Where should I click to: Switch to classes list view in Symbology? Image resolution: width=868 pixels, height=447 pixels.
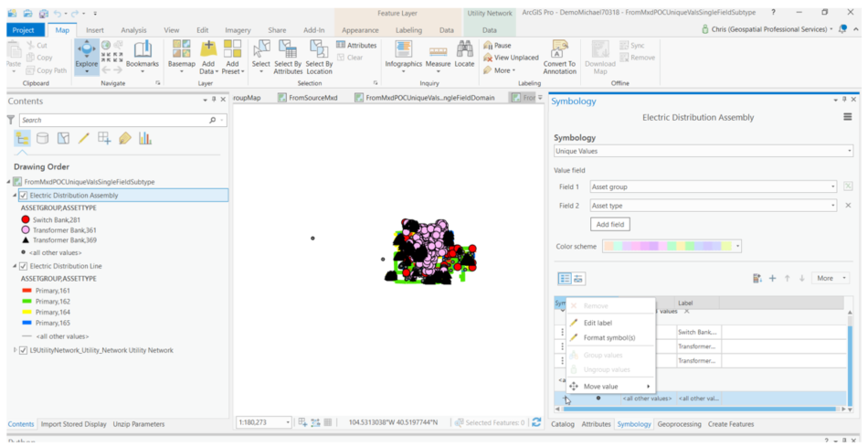pyautogui.click(x=565, y=279)
